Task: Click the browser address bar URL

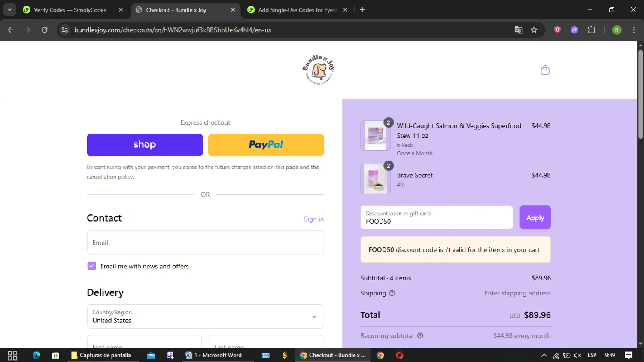Action: [x=173, y=30]
